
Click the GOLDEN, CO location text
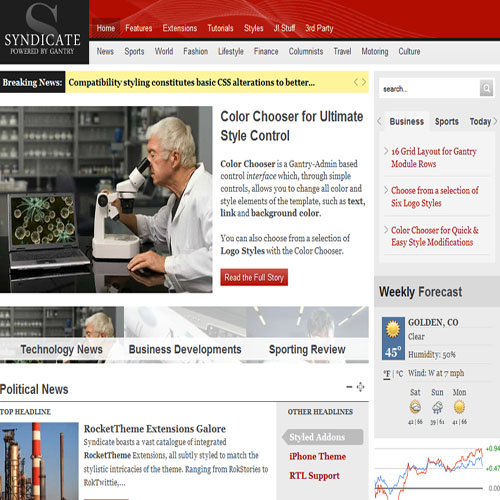tap(433, 322)
